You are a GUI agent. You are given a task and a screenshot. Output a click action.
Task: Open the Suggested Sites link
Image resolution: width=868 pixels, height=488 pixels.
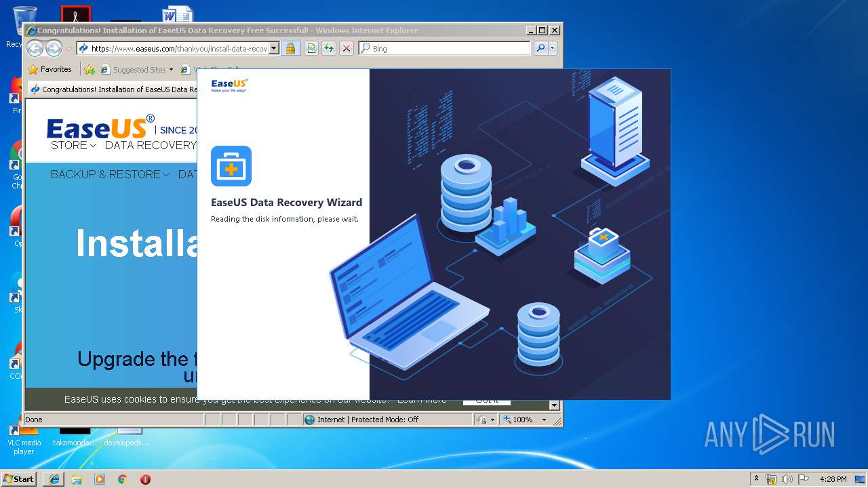133,69
